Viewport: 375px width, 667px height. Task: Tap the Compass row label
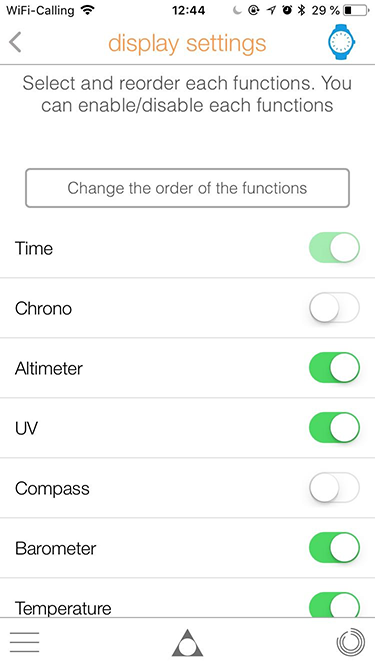point(52,488)
